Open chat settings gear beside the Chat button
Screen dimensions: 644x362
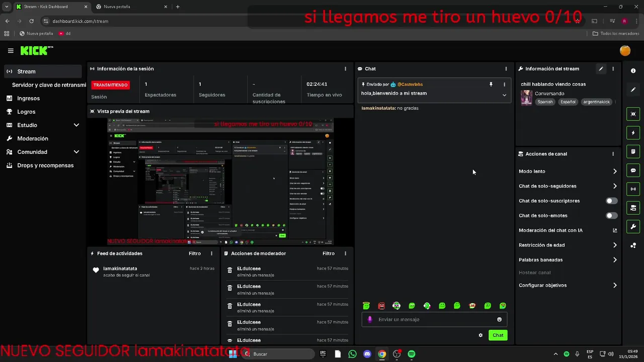point(480,335)
